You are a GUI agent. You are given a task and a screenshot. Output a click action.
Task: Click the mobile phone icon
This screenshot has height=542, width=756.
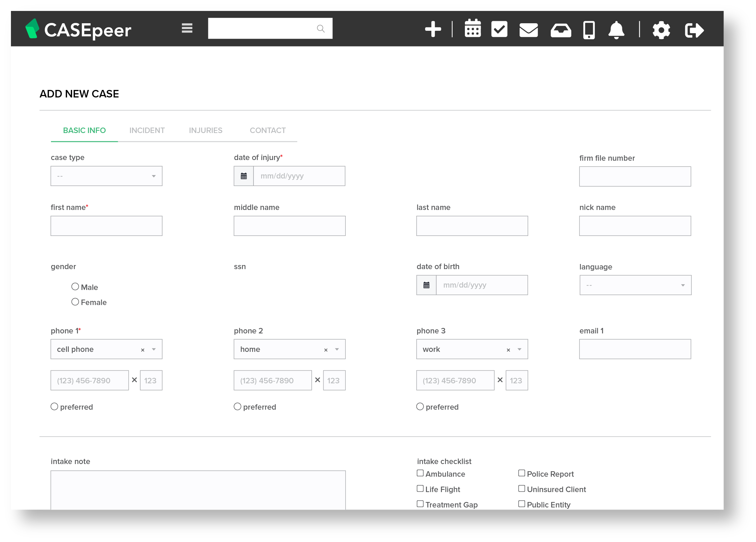[x=589, y=30]
